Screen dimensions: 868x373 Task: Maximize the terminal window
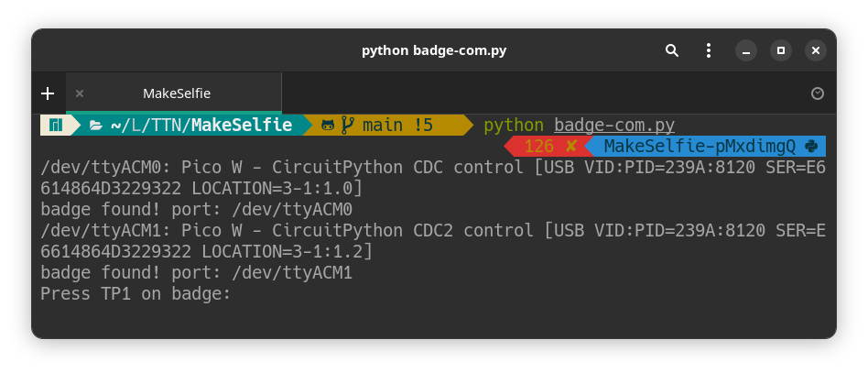point(780,50)
